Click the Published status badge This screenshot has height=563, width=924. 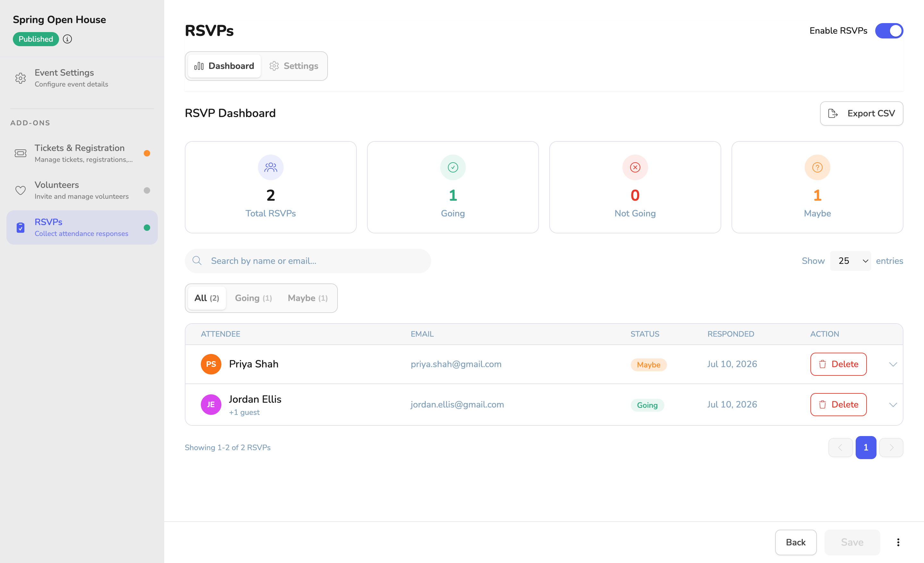[x=36, y=39]
